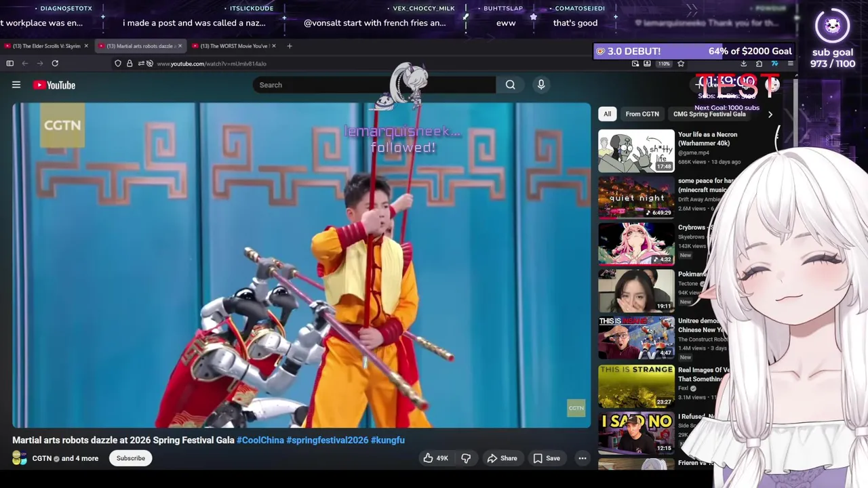
Task: Select the CMG Spring Festival Gala chip
Action: click(709, 114)
